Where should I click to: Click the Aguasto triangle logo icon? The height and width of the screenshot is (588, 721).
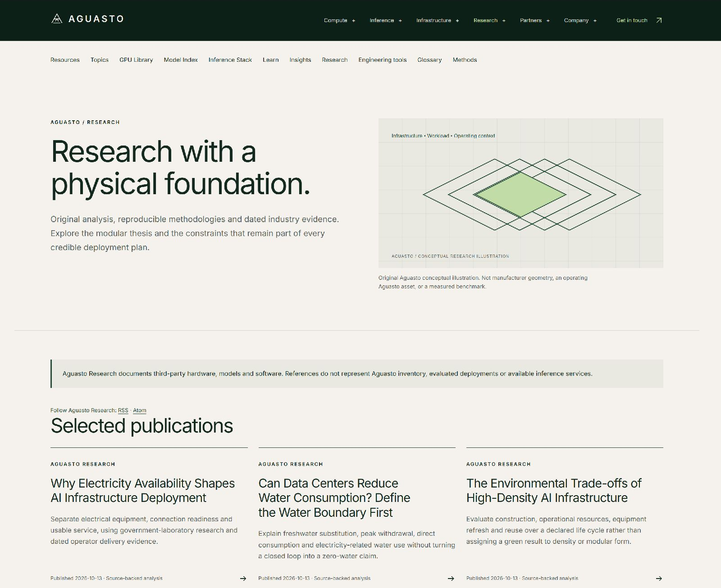pyautogui.click(x=57, y=18)
